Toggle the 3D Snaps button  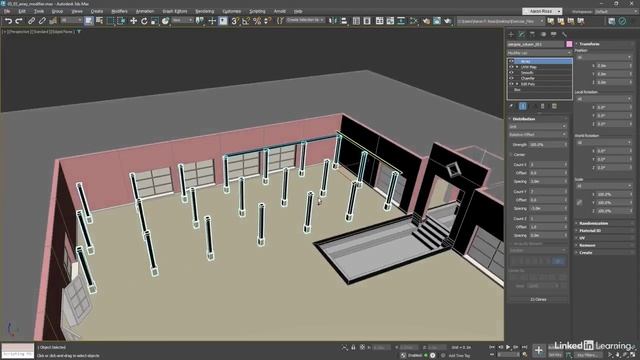(235, 21)
